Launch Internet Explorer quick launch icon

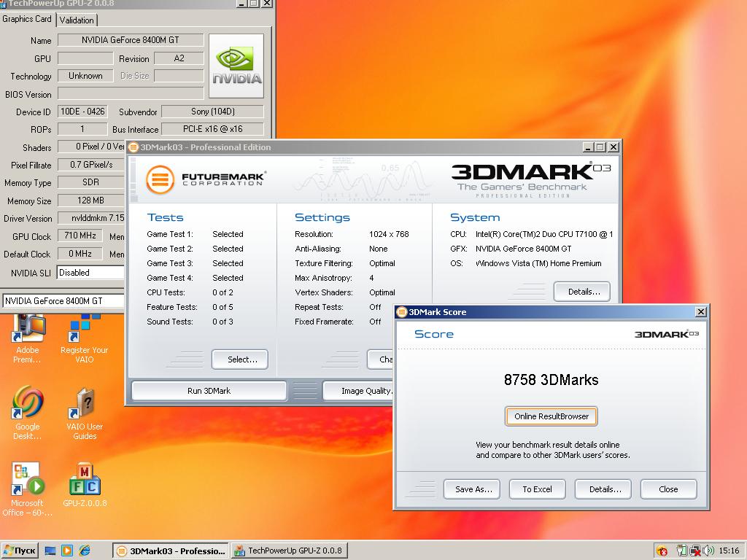[x=85, y=551]
